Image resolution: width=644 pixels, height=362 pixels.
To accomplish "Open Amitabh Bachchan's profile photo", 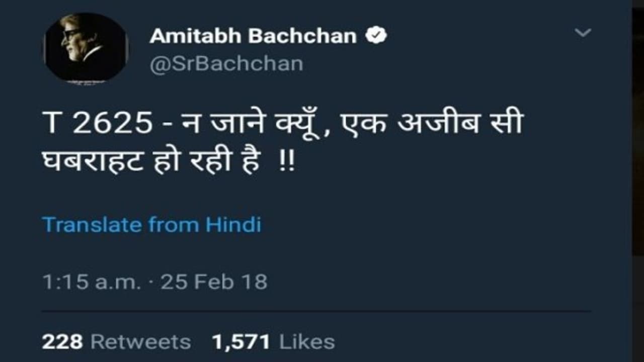I will 86,48.
